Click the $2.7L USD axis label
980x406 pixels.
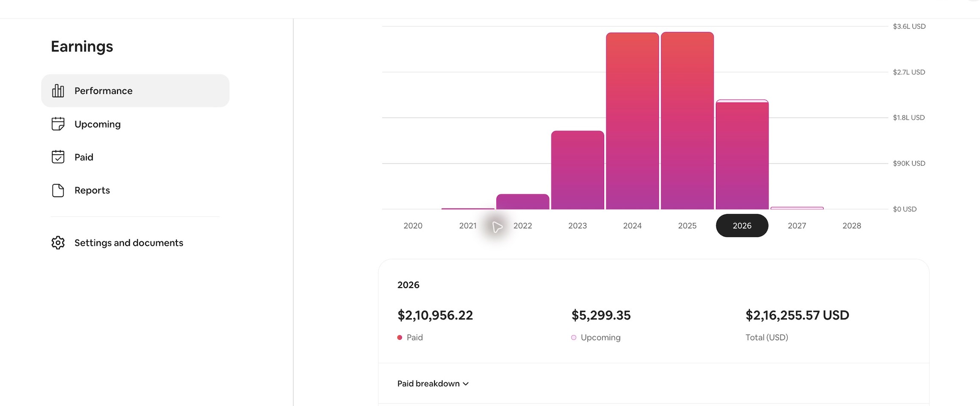tap(909, 72)
